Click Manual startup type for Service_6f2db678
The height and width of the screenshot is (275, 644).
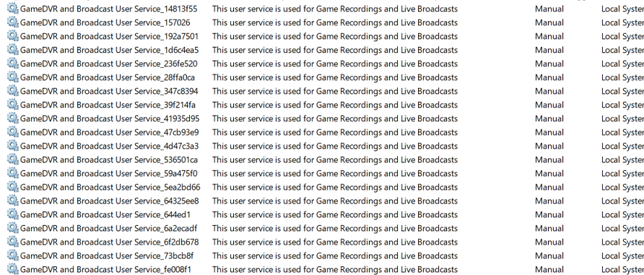(x=549, y=242)
